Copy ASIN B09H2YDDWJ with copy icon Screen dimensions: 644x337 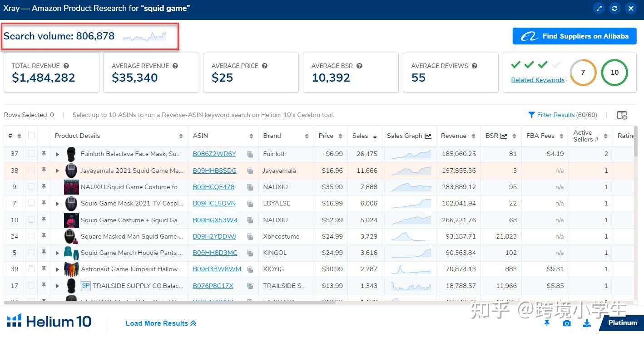pyautogui.click(x=250, y=237)
